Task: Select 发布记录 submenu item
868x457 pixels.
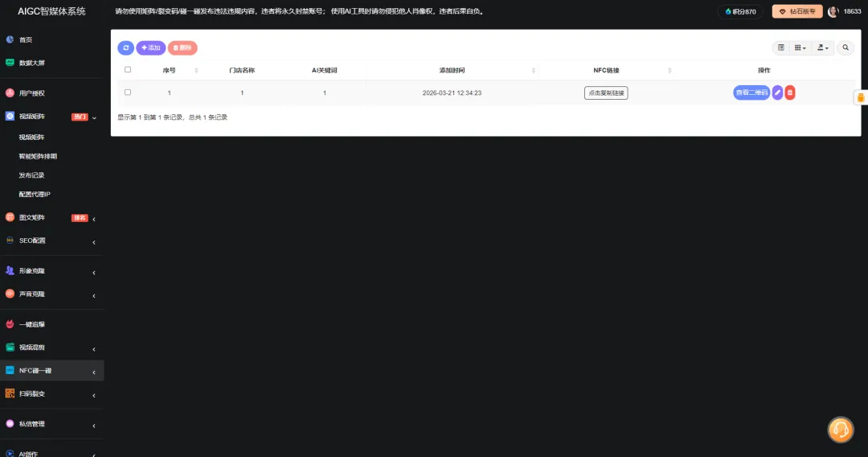Action: coord(31,175)
